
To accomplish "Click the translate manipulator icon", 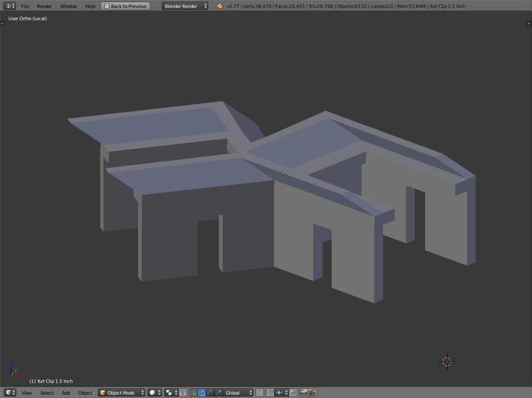I will [x=202, y=392].
